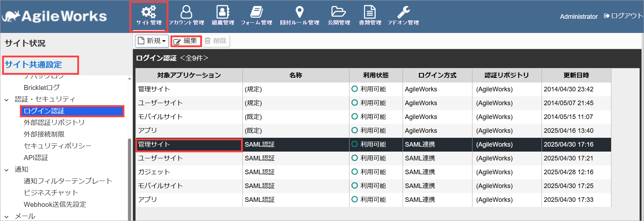Click the ログアウト link

(x=623, y=16)
